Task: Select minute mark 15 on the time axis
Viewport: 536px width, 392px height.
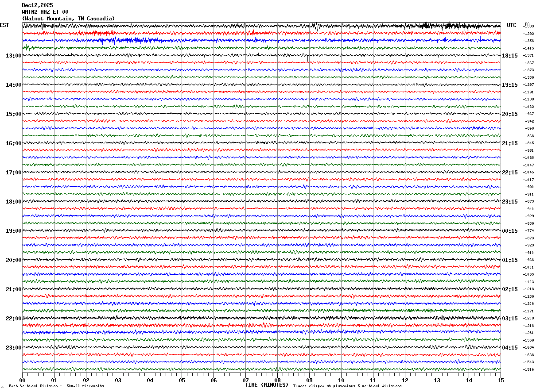Action: click(x=501, y=380)
